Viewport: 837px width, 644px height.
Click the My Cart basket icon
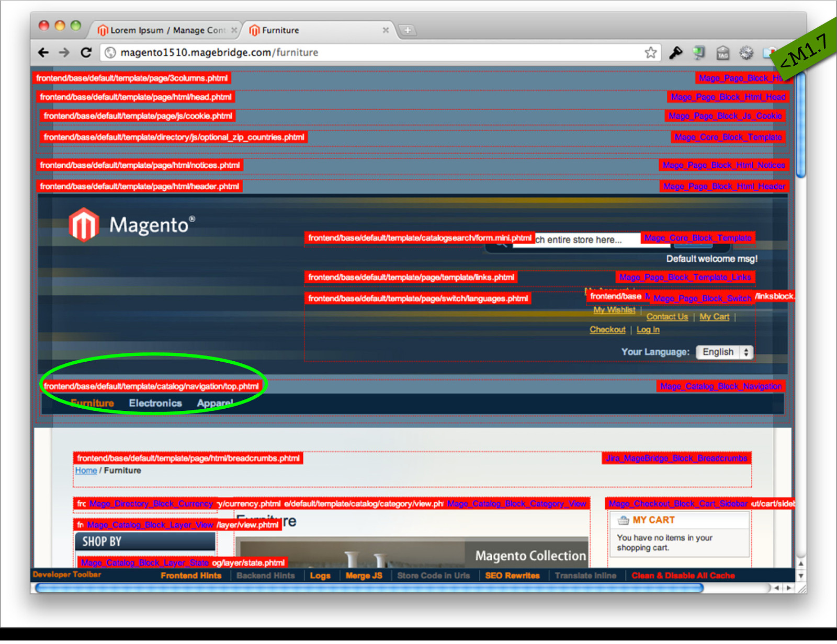623,520
